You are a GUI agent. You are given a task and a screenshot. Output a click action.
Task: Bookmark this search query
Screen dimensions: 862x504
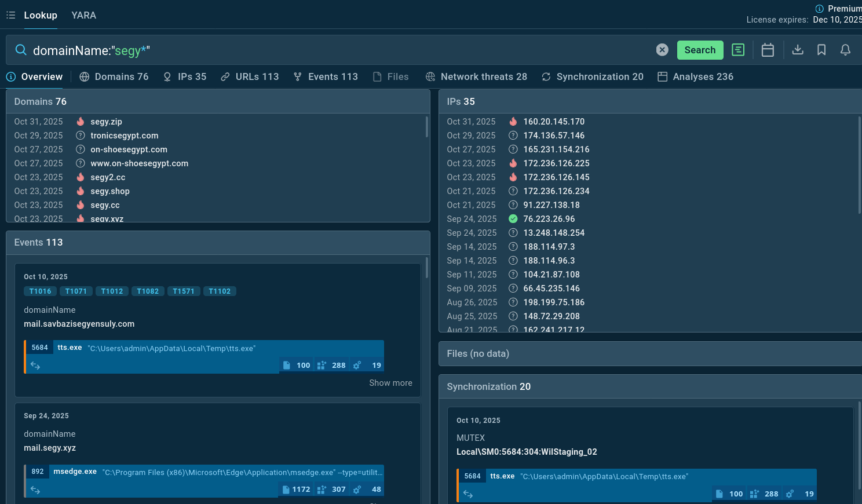point(821,50)
